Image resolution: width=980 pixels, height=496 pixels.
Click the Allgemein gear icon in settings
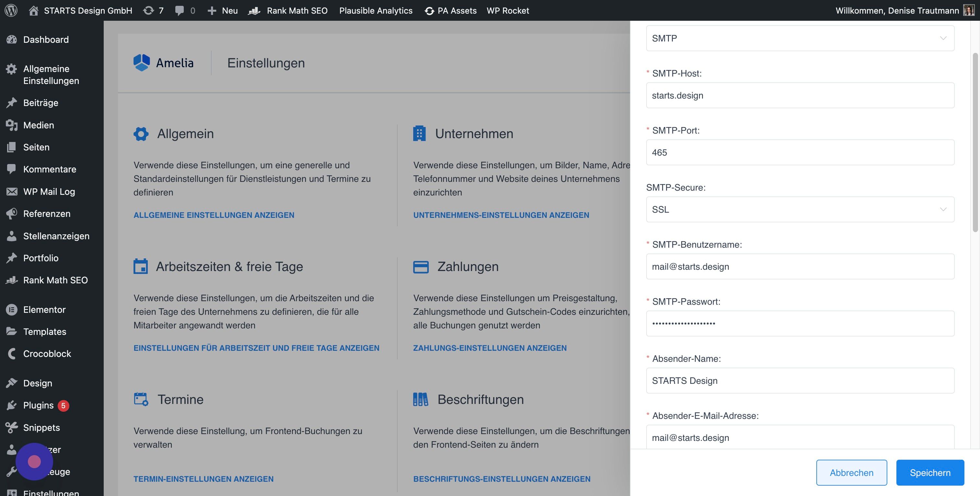141,134
